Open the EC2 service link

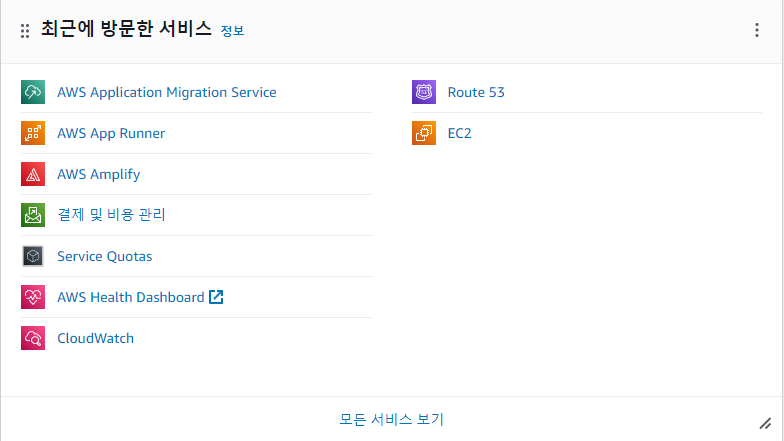pyautogui.click(x=460, y=134)
